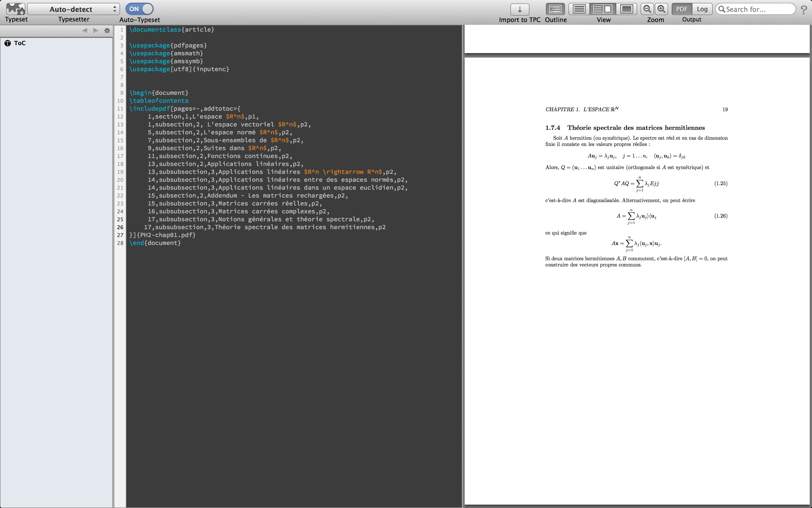The image size is (812, 508).
Task: Click page number 19 in preview
Action: click(725, 110)
